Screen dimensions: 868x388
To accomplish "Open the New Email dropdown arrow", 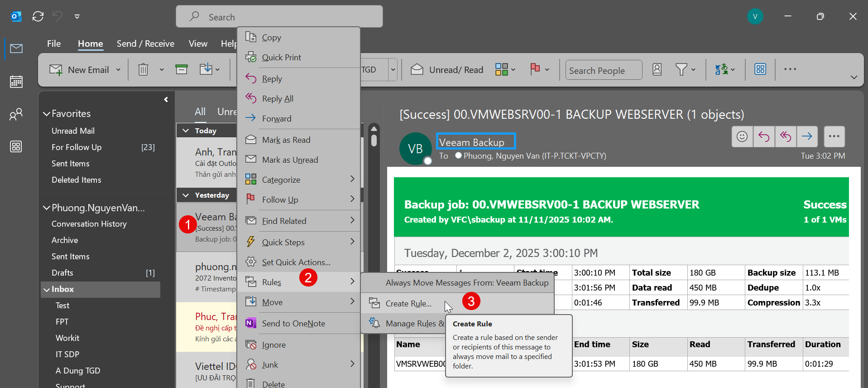I will (x=119, y=70).
